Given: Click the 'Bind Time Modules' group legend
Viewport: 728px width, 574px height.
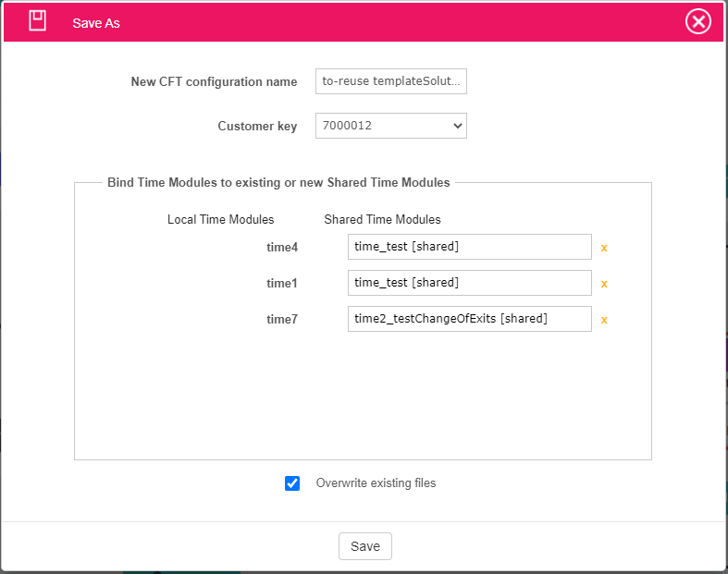Looking at the screenshot, I should pyautogui.click(x=278, y=182).
